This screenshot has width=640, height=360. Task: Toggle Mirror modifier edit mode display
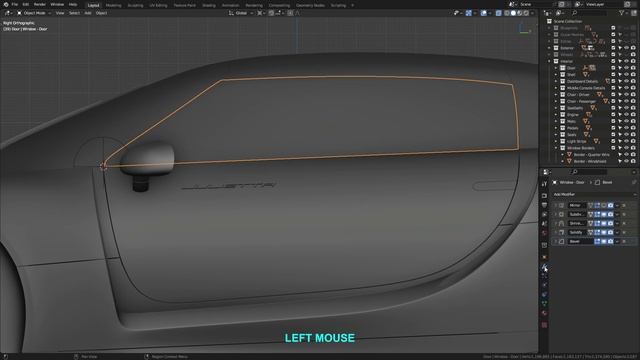click(x=597, y=205)
